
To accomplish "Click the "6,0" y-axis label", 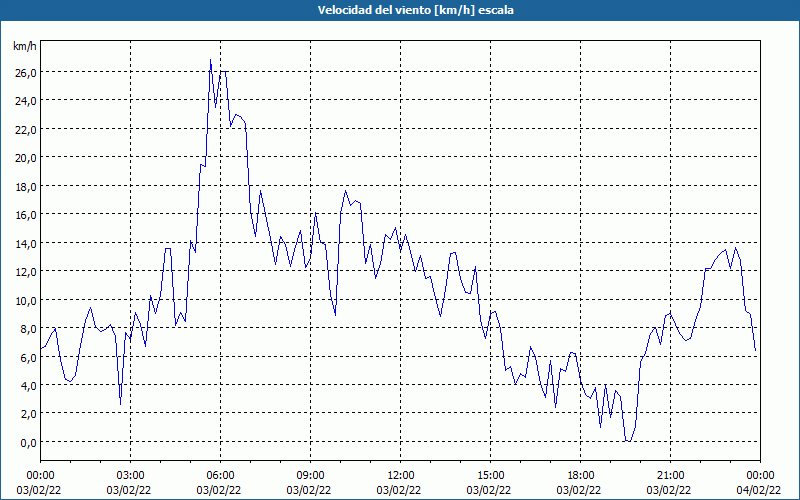I will (x=30, y=357).
